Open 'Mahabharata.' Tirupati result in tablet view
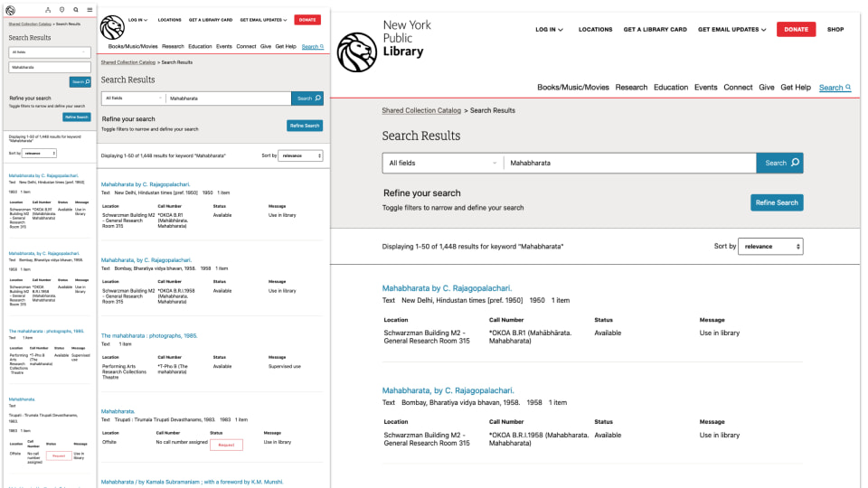 click(118, 412)
